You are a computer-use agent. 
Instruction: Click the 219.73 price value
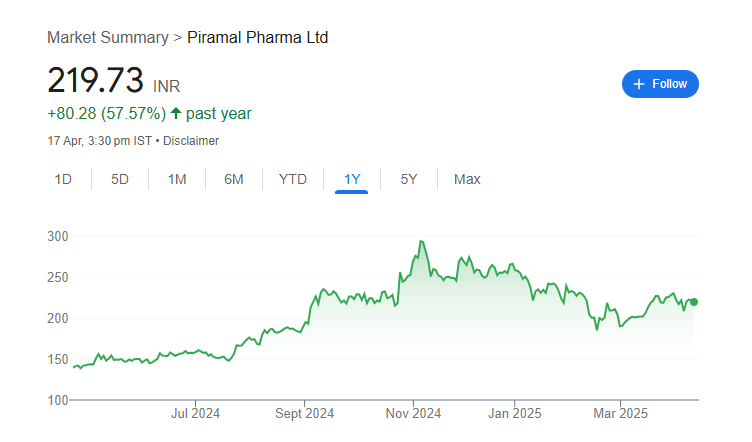(96, 81)
